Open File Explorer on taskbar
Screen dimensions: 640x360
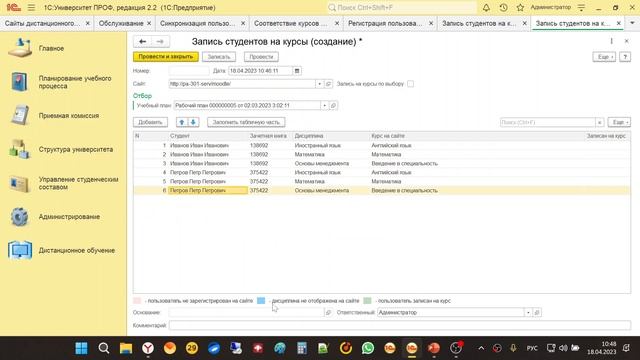pos(126,348)
